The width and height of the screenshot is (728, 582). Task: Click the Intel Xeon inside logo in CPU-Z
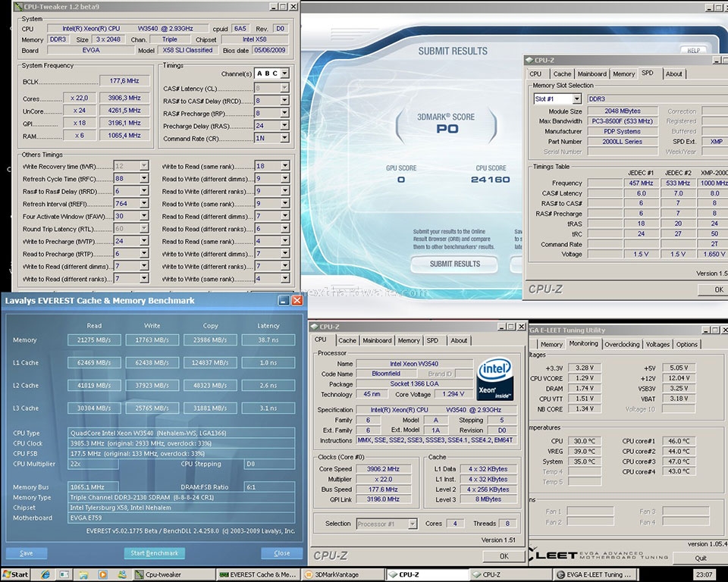495,378
